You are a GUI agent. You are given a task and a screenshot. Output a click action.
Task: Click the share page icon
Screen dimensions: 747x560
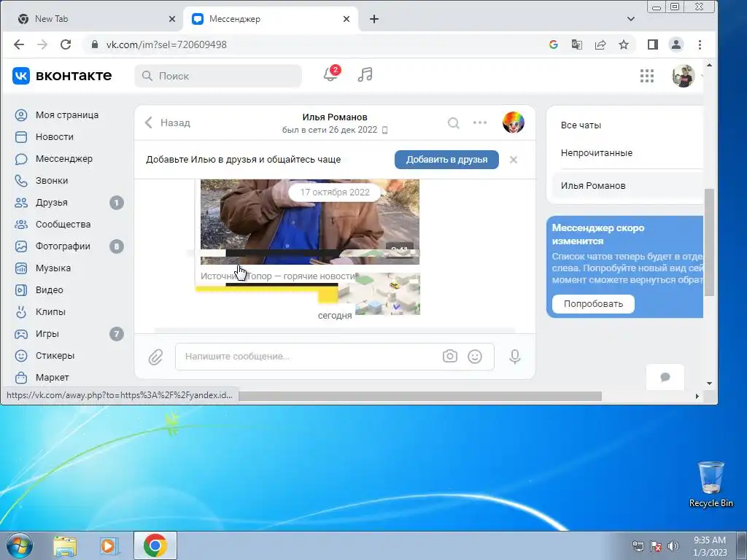coord(600,44)
